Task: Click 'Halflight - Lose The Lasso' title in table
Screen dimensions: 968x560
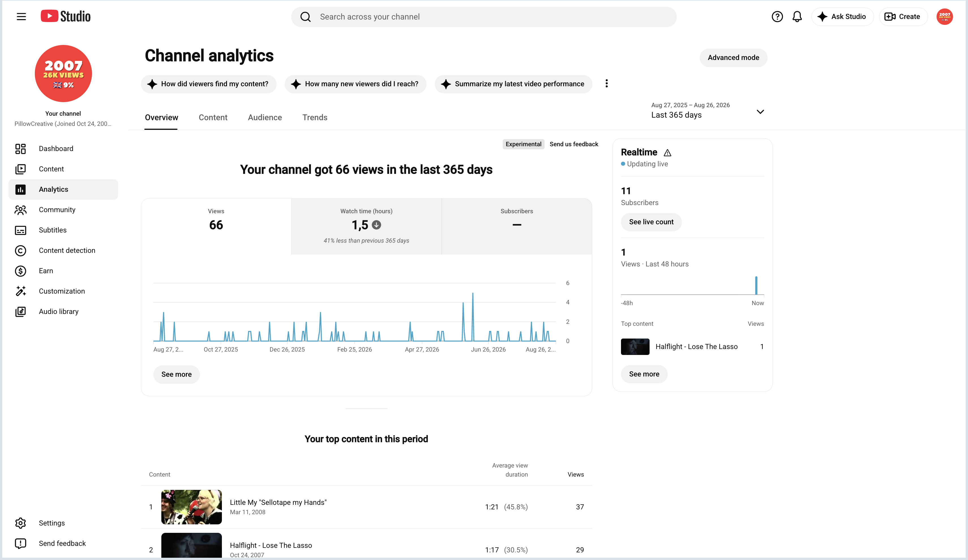Action: 271,545
